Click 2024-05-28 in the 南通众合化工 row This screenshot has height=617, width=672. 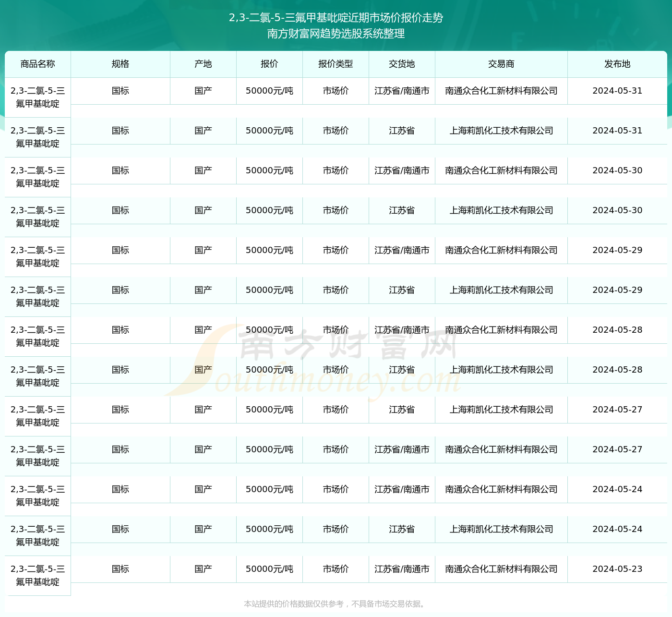pos(617,330)
